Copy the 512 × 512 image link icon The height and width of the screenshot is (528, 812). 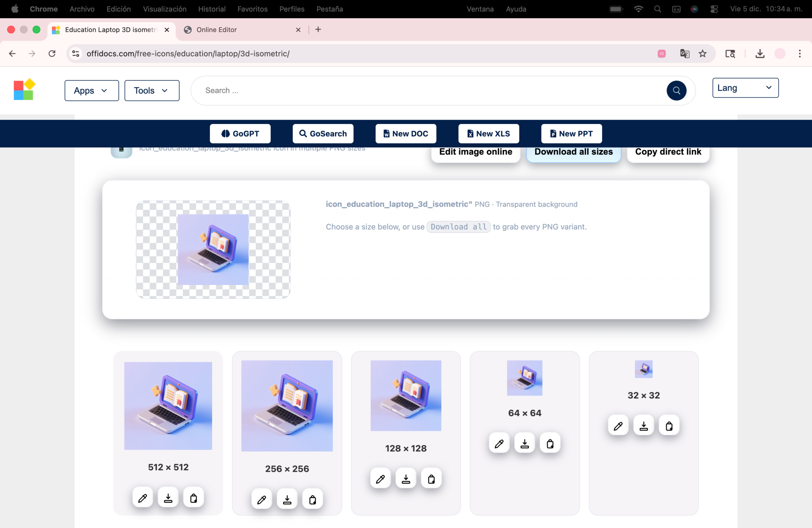tap(193, 498)
